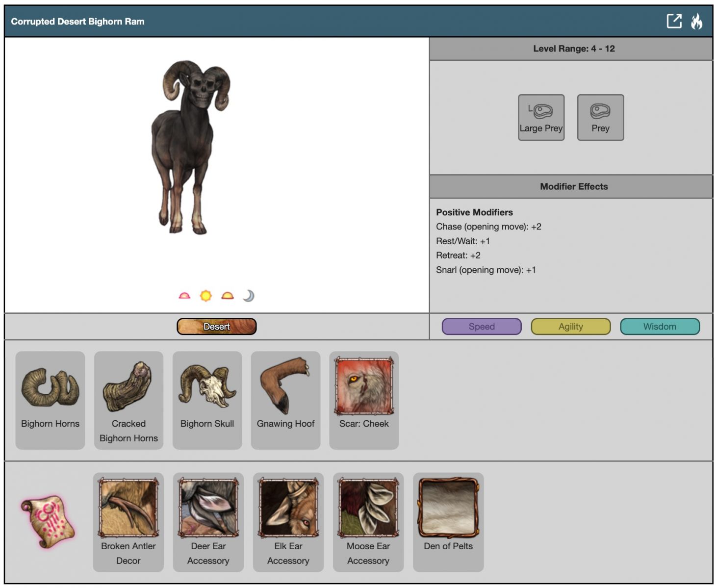716x588 pixels.
Task: Click the Bighorn Horns item icon
Action: pos(50,388)
